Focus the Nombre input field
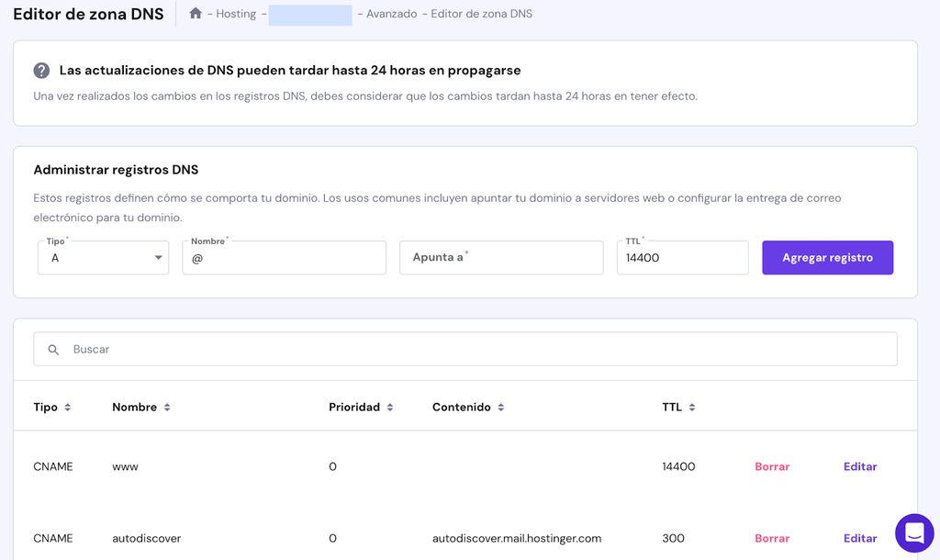 [x=284, y=258]
